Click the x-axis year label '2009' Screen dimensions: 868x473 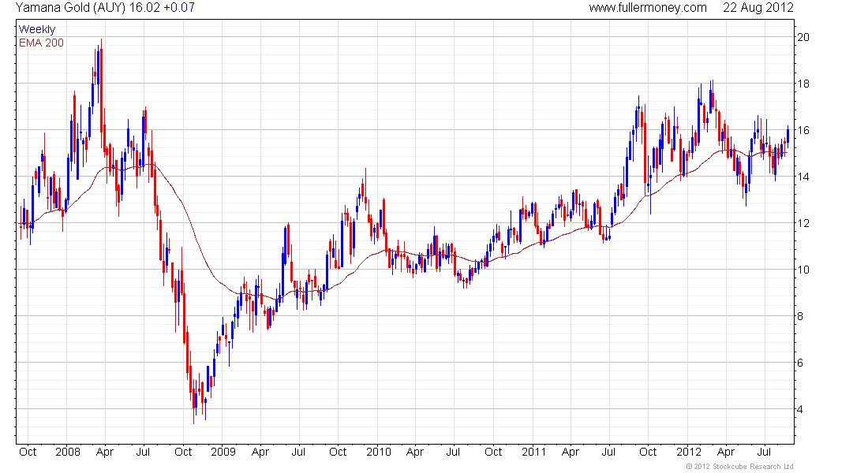(x=223, y=452)
